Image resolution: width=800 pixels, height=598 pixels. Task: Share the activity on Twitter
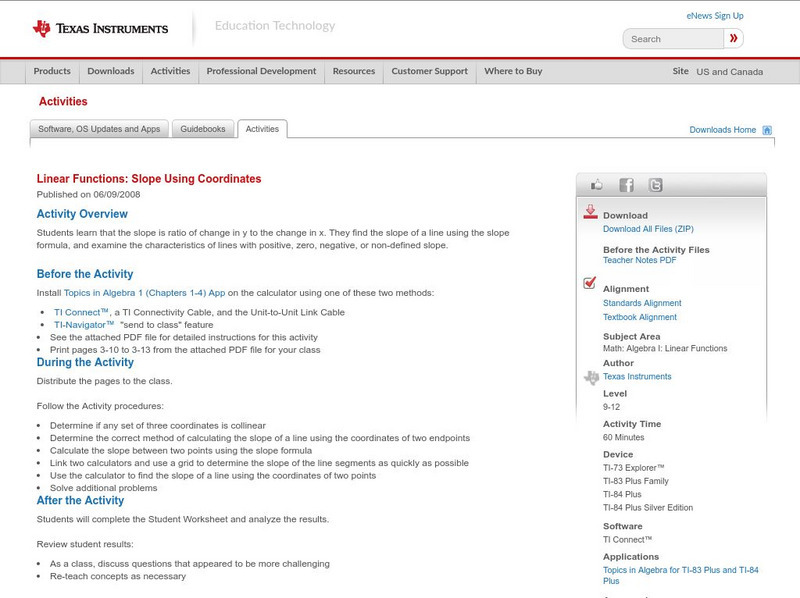(x=655, y=185)
